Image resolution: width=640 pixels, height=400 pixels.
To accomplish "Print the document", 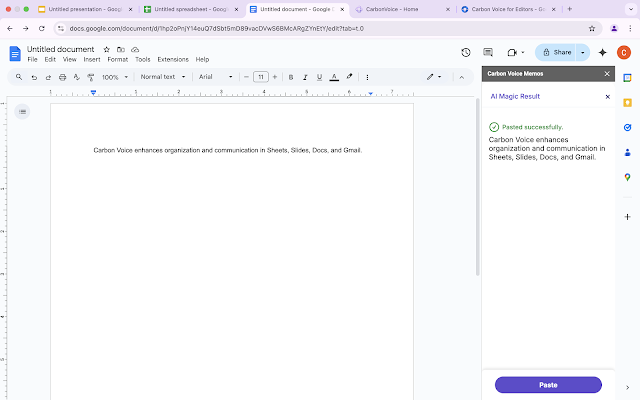I will coord(62,77).
